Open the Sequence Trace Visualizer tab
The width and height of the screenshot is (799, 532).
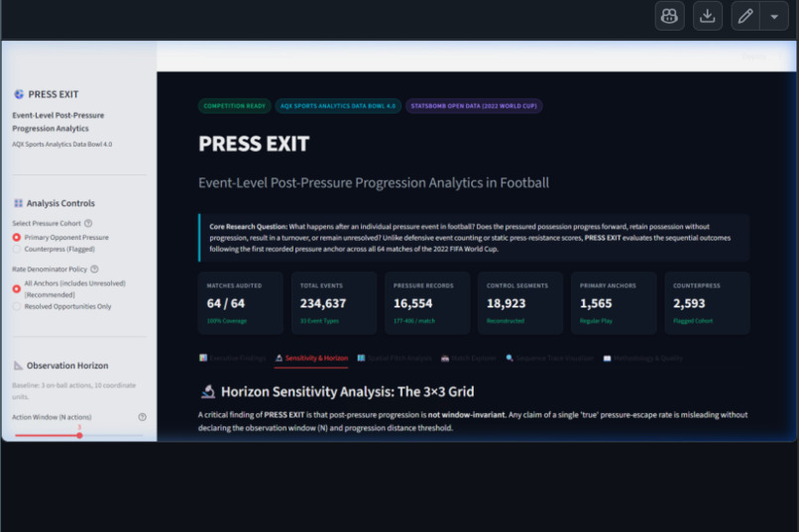[x=550, y=358]
